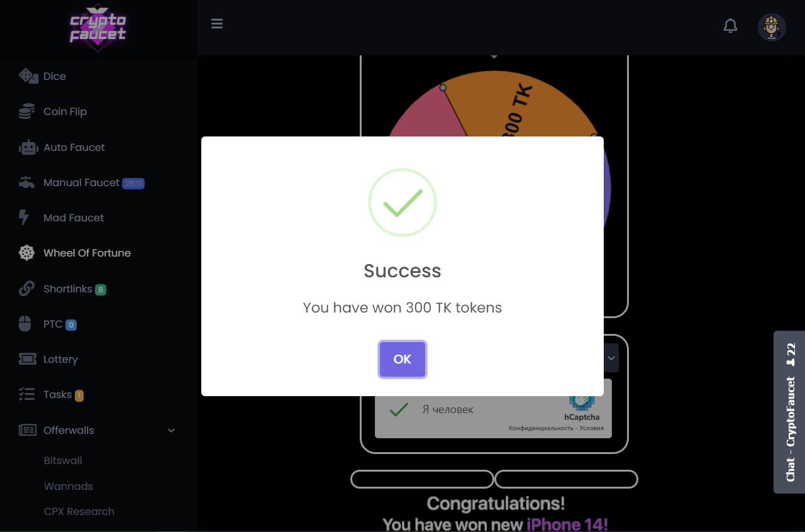Open the Bitswall offerwall link
The width and height of the screenshot is (805, 532).
(x=63, y=460)
